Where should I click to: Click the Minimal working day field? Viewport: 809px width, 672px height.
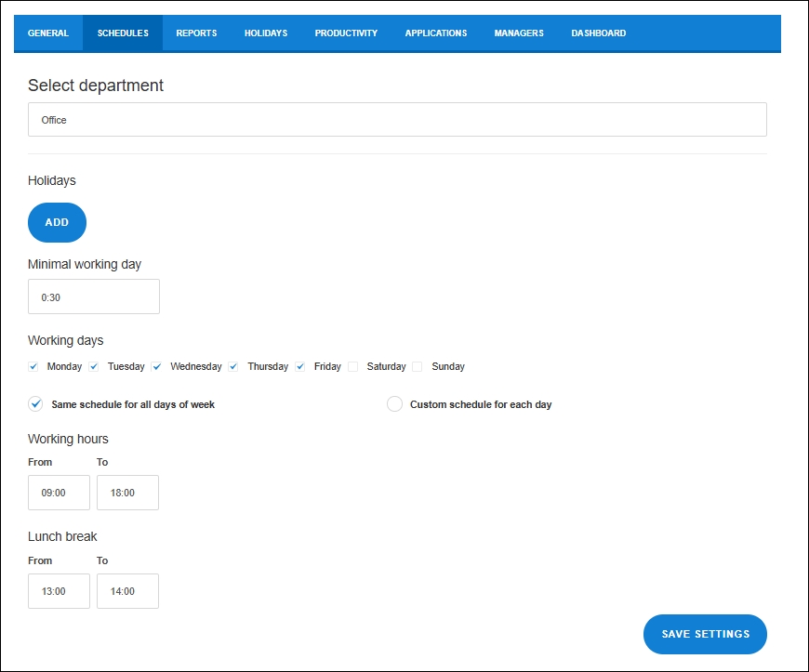94,296
